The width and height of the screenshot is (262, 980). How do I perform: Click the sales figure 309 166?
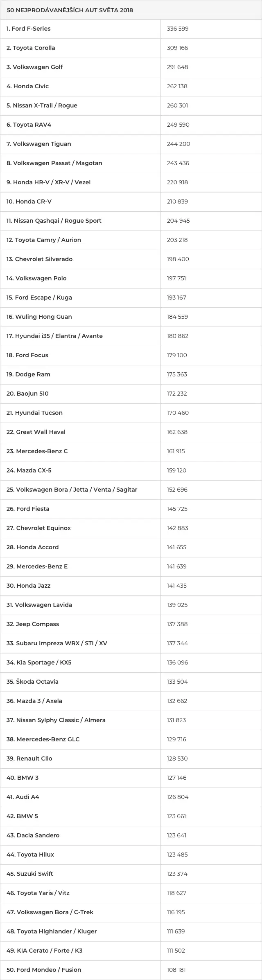click(x=177, y=48)
